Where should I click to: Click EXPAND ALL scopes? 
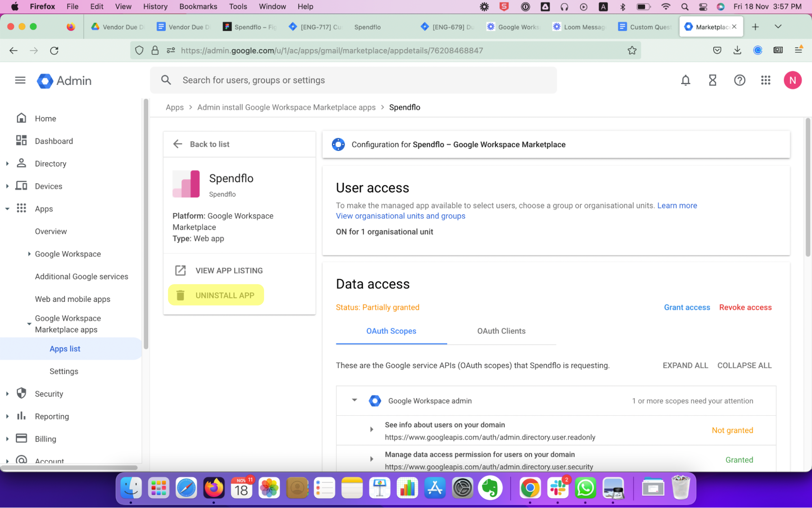[x=685, y=365]
